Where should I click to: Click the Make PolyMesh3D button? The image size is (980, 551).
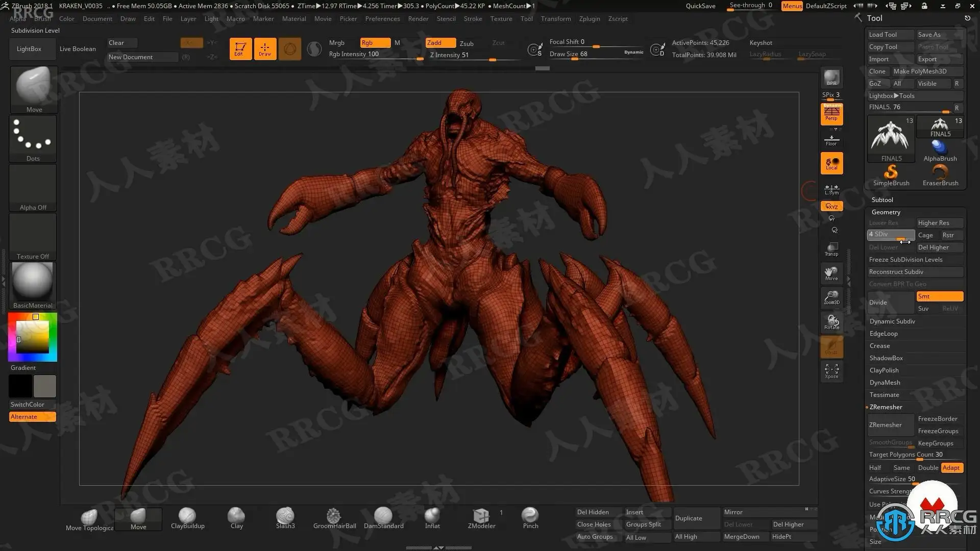(x=927, y=71)
